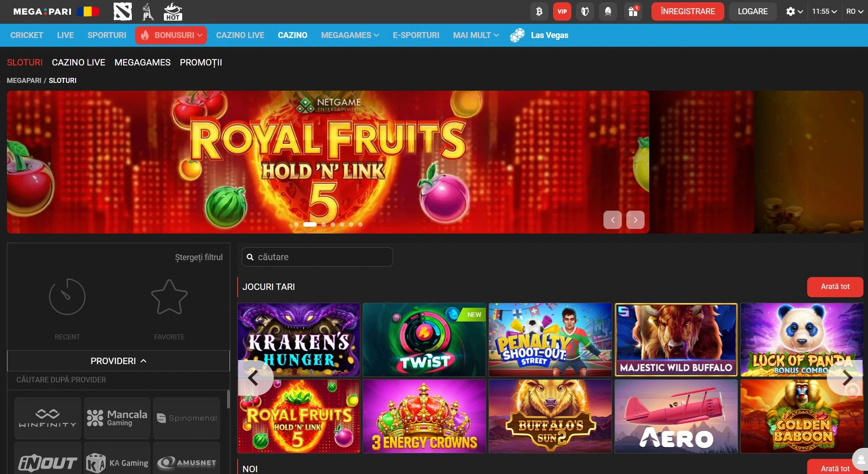
Task: Click the Bitcoin payment icon
Action: click(x=539, y=11)
